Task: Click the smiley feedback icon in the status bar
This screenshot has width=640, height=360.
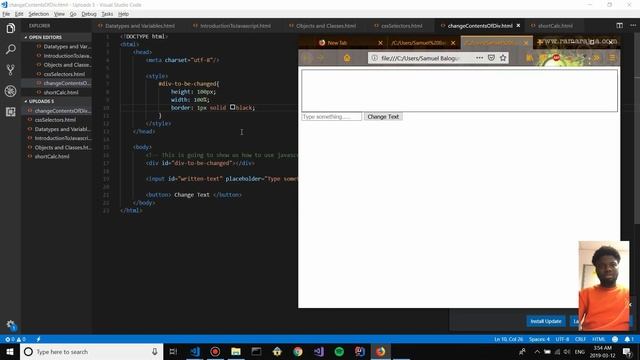Action: point(615,339)
